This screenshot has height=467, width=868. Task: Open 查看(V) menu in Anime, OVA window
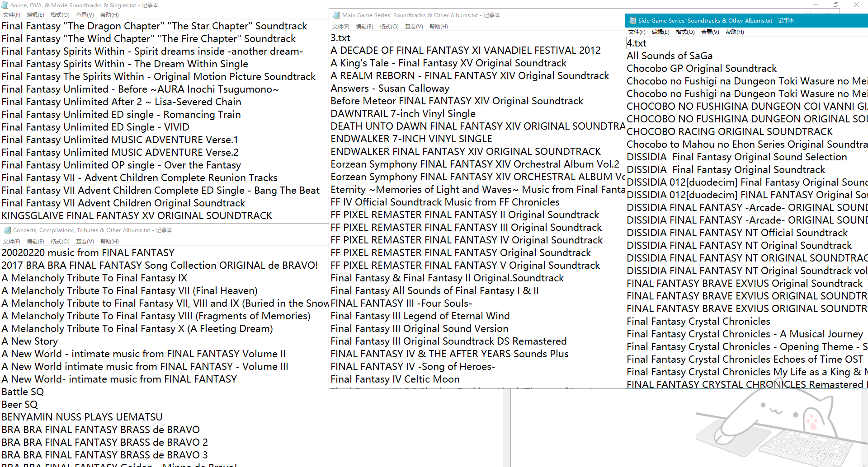[x=85, y=15]
